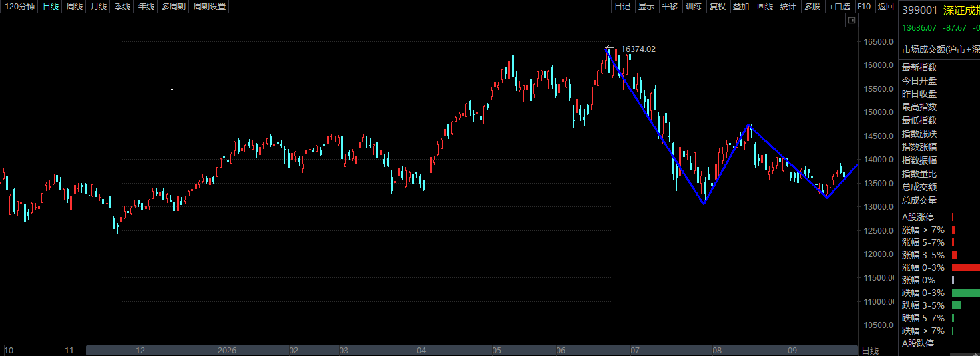The width and height of the screenshot is (980, 356).
Task: Click the timeline scrollbar at the bottom
Action: click(471, 350)
